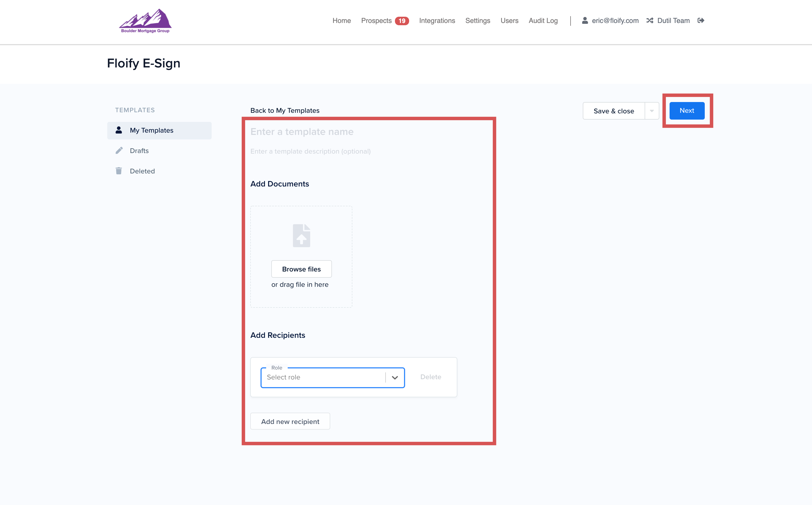Image resolution: width=812 pixels, height=505 pixels.
Task: Click the Deleted trash can icon
Action: (119, 171)
